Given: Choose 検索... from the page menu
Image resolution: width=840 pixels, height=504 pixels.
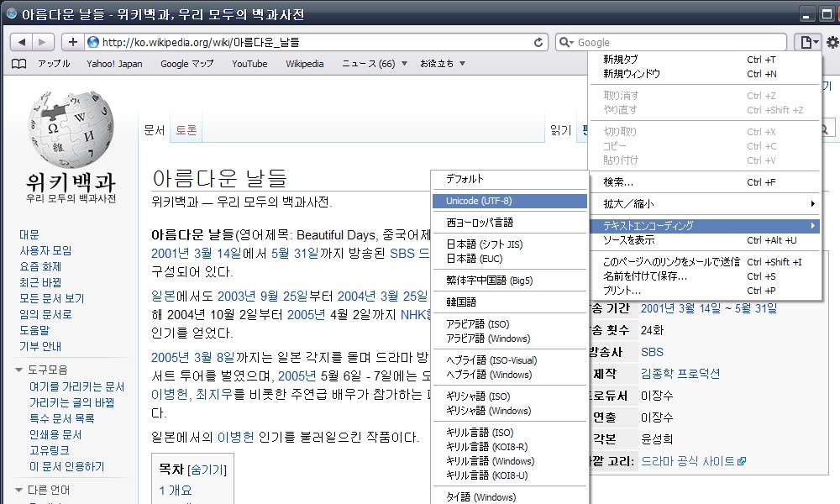Looking at the screenshot, I should [x=705, y=182].
